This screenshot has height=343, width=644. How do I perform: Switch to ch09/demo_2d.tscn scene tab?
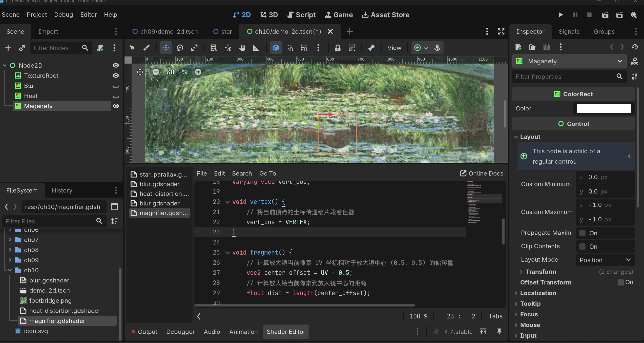[x=165, y=32]
